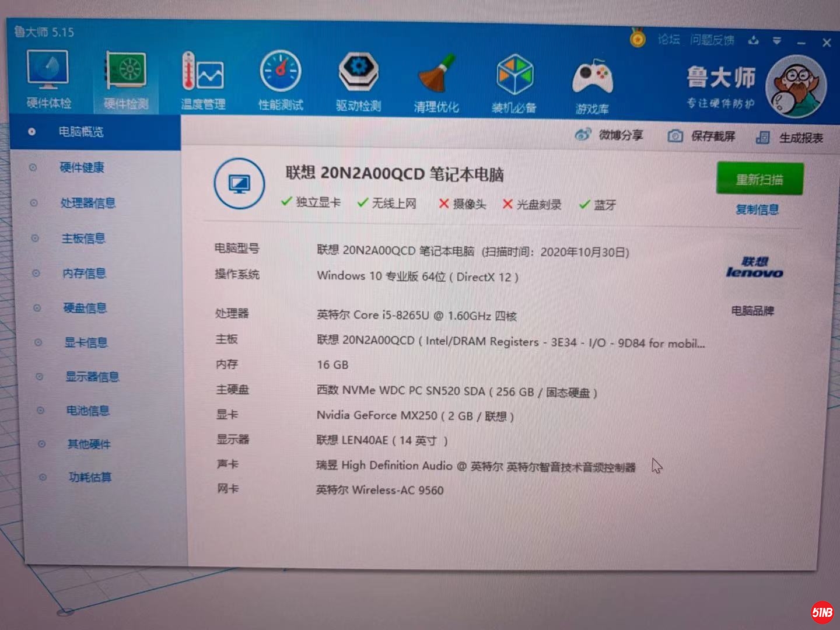The height and width of the screenshot is (630, 840).
Task: Launch 性能测试 performance test
Action: coord(281,81)
